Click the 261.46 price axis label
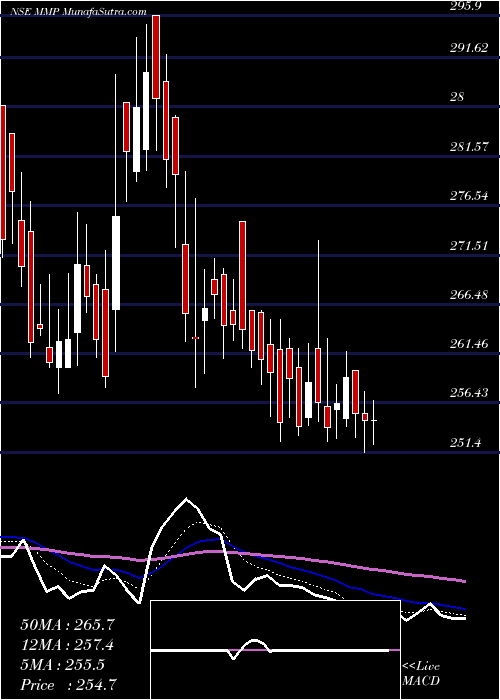 click(469, 344)
